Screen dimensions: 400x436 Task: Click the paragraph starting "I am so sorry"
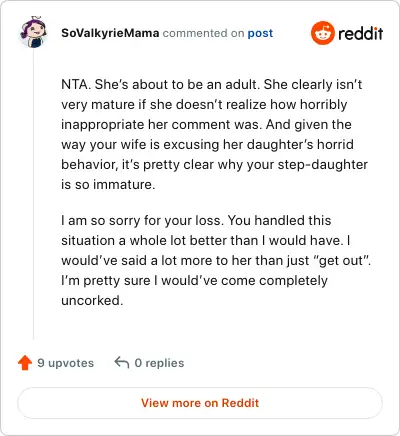[216, 260]
